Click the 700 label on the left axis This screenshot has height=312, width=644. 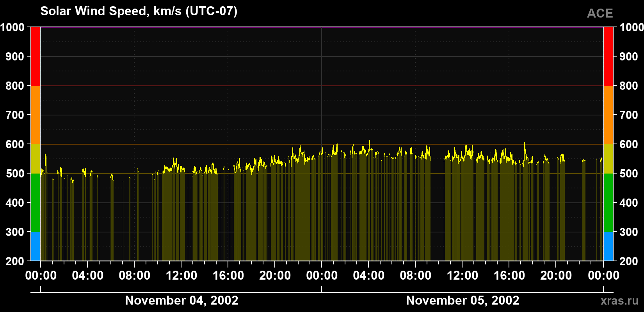[x=15, y=115]
